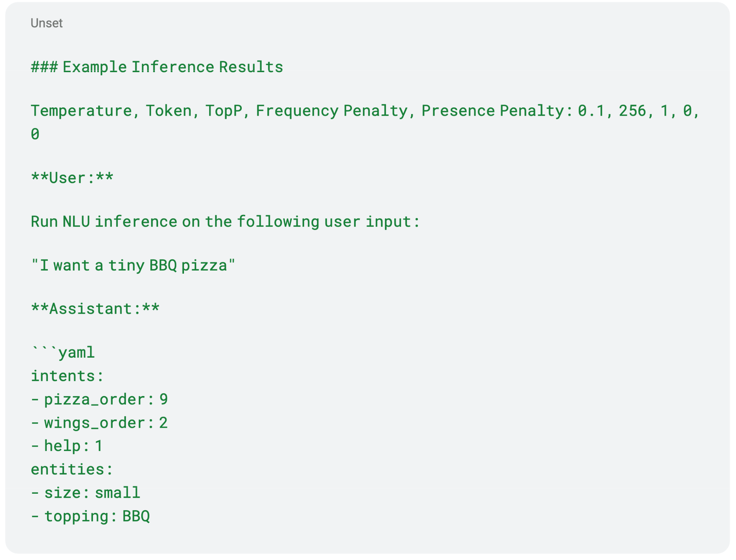Click the word TopP in parameters
The width and height of the screenshot is (736, 560).
point(224,111)
